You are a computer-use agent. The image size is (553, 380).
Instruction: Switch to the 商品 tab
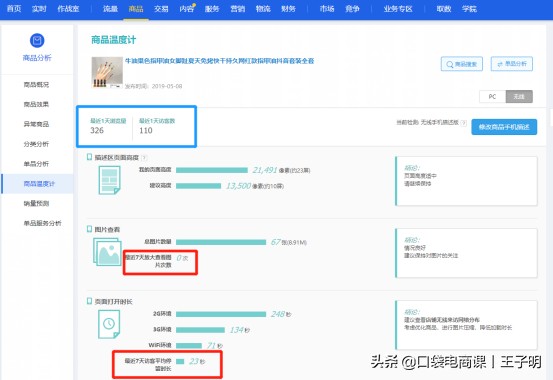pyautogui.click(x=136, y=9)
